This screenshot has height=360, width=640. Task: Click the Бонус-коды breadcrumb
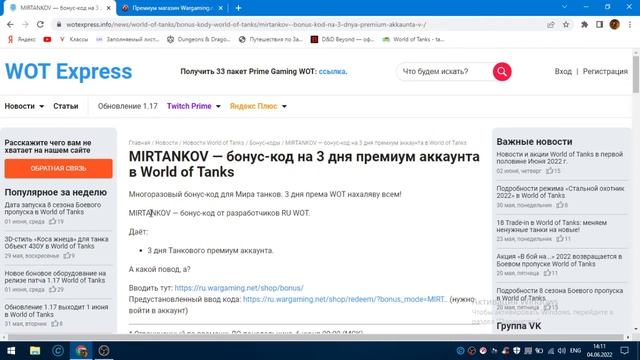(264, 143)
